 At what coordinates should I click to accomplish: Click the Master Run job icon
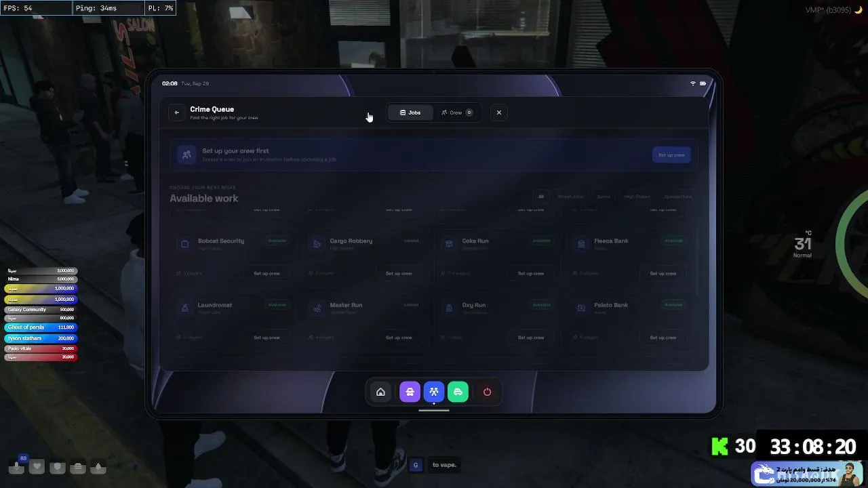pos(317,308)
